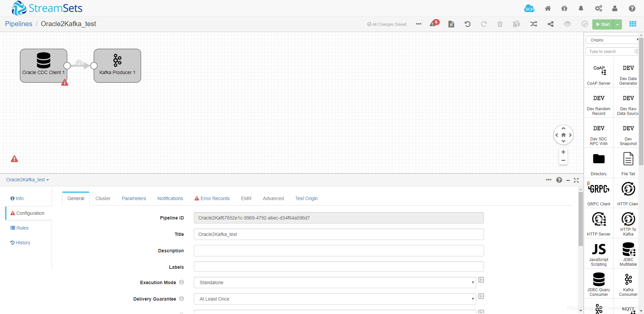The width and height of the screenshot is (644, 314).
Task: Click the Description input field
Action: [339, 251]
